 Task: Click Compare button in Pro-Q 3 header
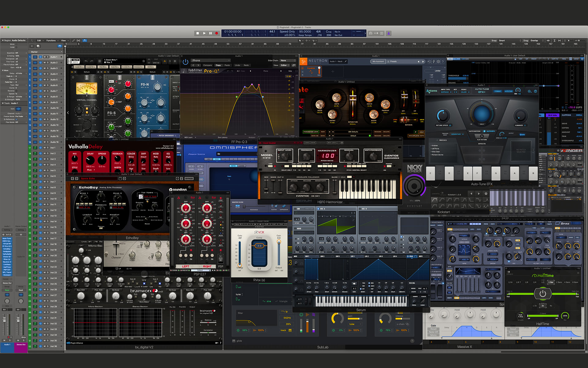[207, 65]
